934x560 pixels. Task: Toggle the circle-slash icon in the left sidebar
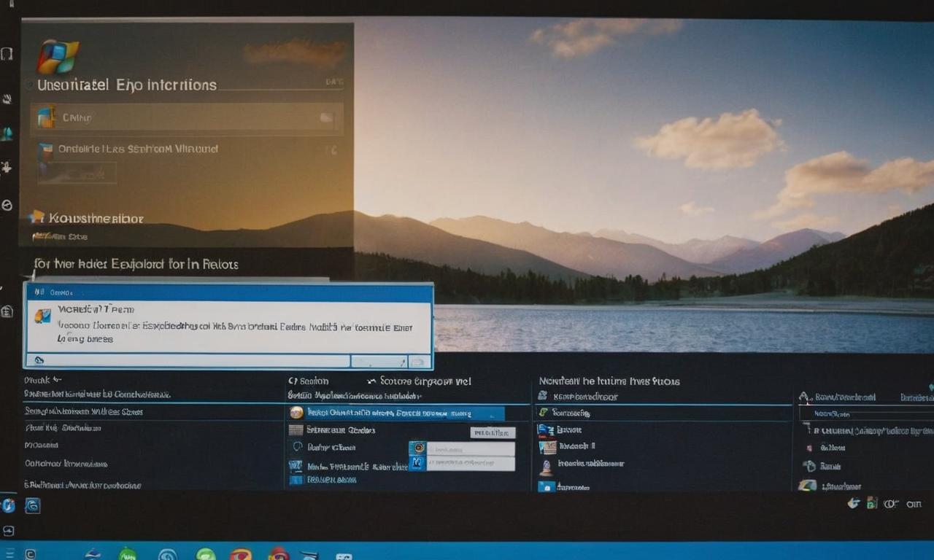(7, 206)
